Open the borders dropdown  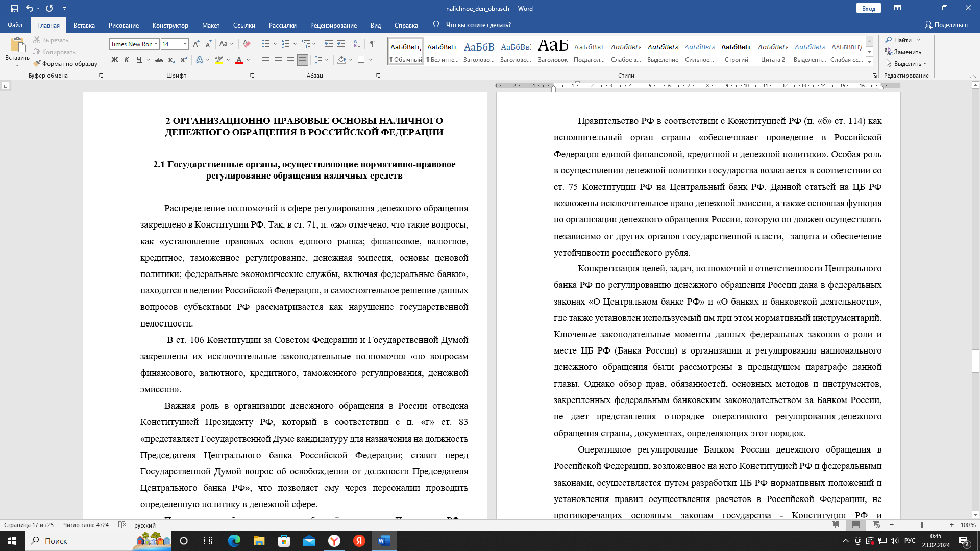pos(371,60)
